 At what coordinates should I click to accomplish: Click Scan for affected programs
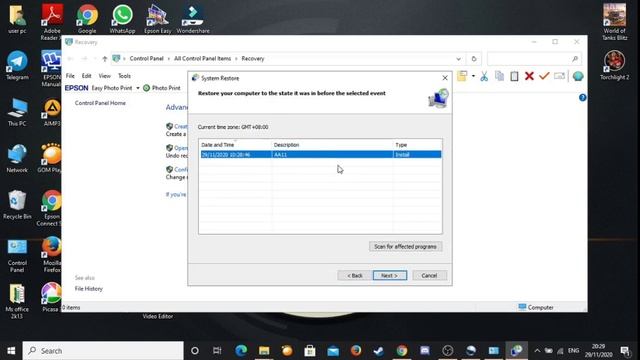(x=405, y=247)
